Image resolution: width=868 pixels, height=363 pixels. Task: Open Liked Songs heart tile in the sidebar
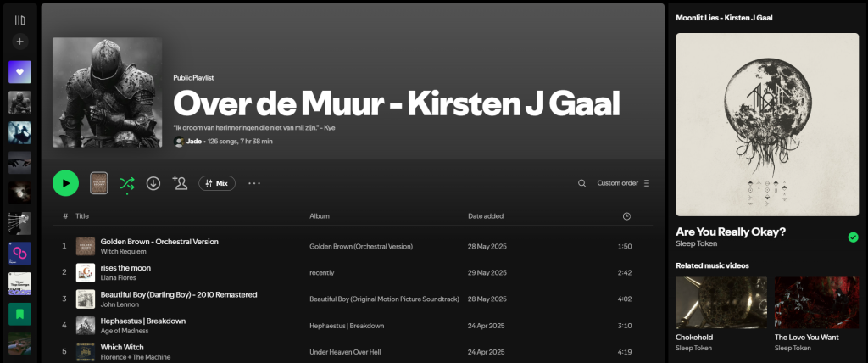coord(20,72)
